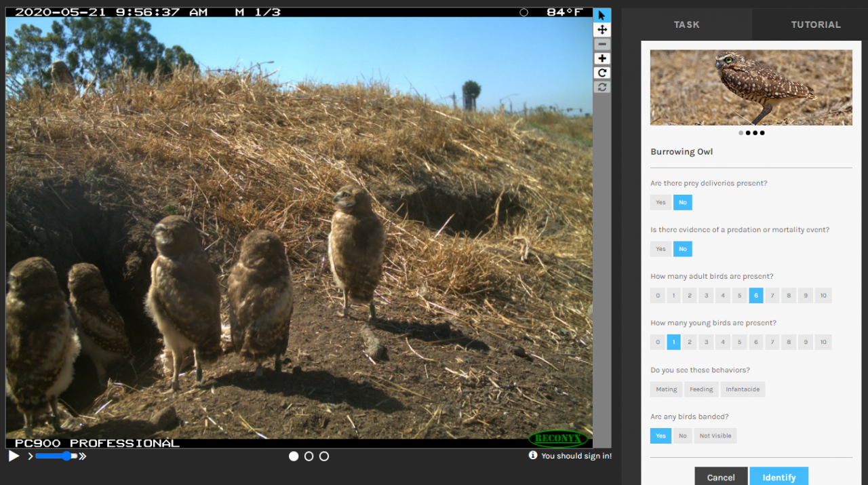This screenshot has height=485, width=868.
Task: Set adult birds count to 7
Action: tap(772, 295)
